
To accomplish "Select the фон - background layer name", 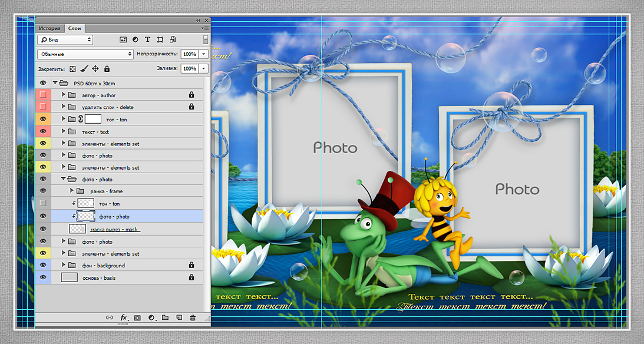I will click(x=103, y=266).
